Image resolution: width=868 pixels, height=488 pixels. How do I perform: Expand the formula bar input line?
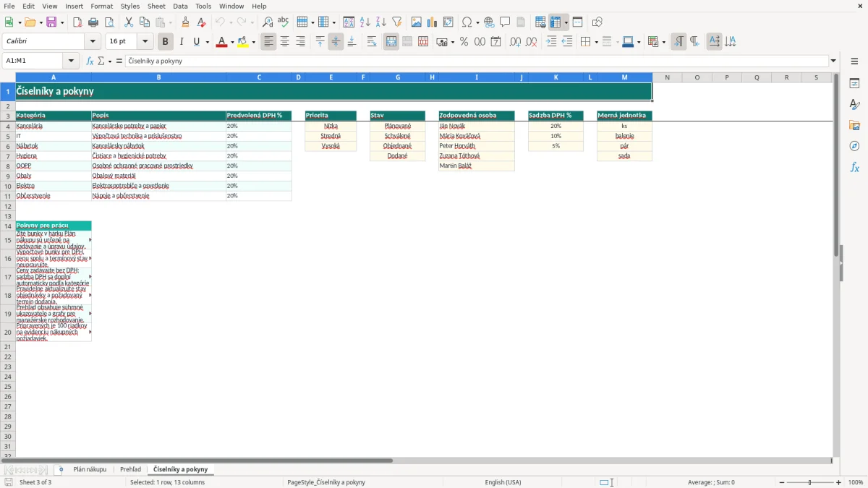833,61
